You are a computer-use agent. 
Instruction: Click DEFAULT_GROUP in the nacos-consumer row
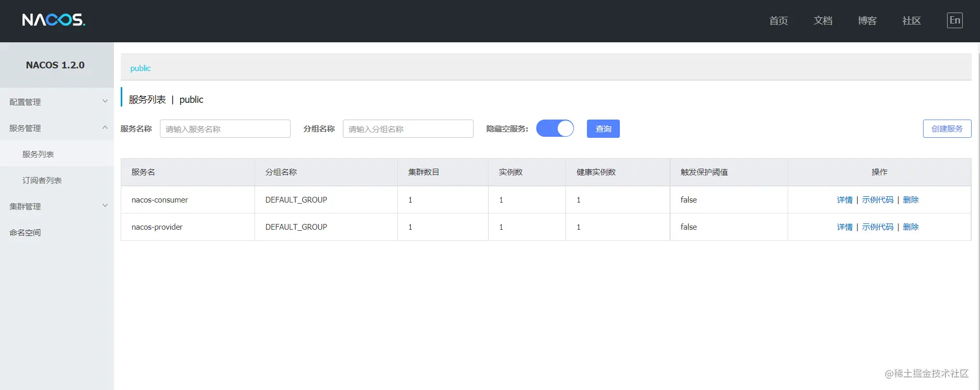point(296,200)
